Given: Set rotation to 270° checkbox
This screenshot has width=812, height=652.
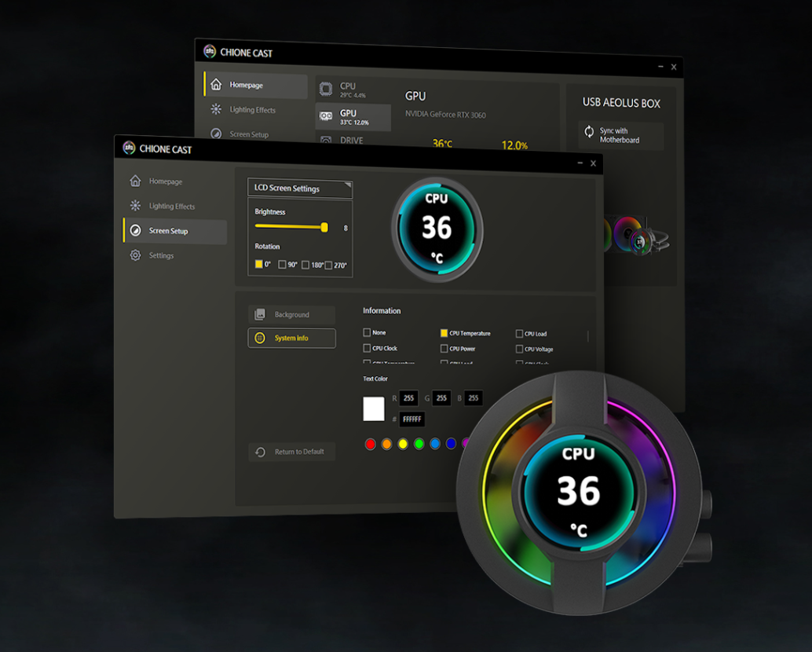Looking at the screenshot, I should point(328,266).
